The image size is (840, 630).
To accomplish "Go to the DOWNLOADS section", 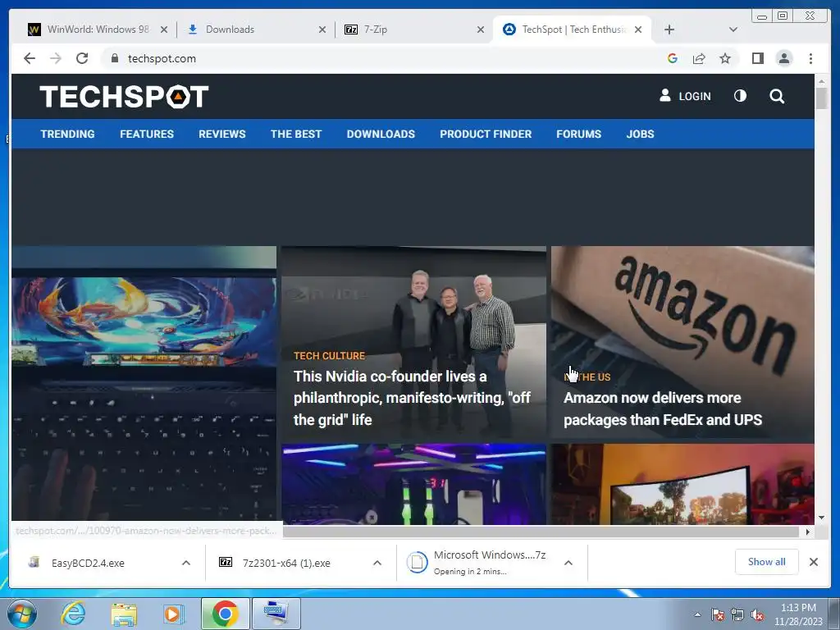I will 381,134.
